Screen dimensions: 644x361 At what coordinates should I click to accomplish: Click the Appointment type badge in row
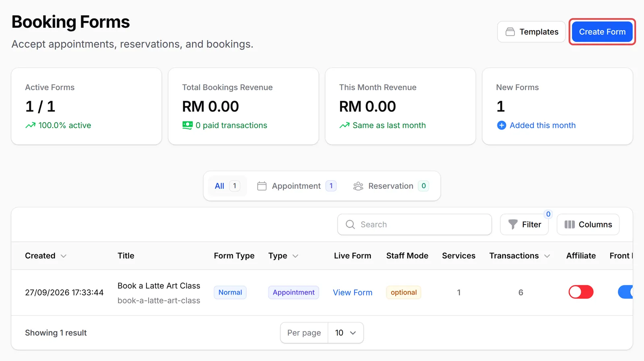[294, 293]
